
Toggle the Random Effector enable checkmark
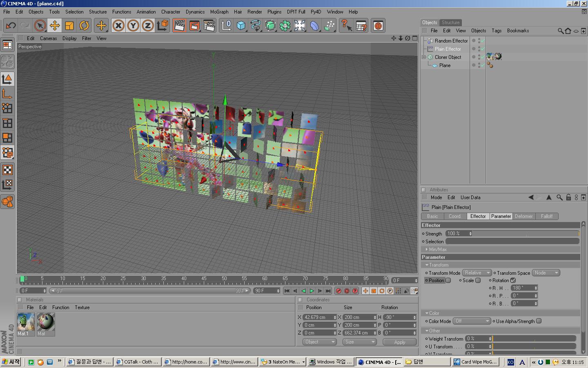[x=483, y=40]
